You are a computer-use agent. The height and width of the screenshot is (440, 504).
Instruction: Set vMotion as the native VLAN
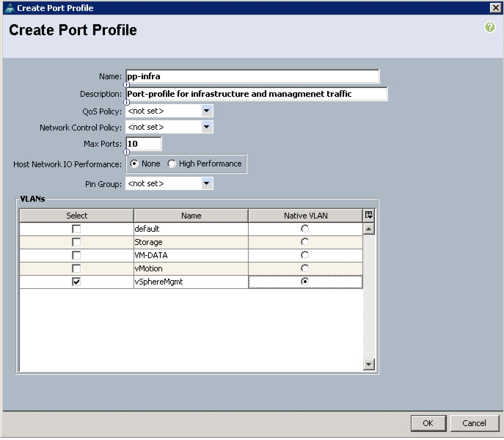click(304, 268)
